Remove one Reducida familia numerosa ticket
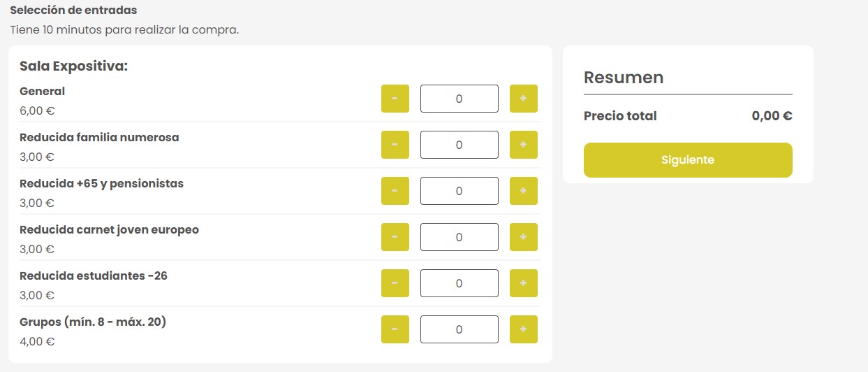Viewport: 868px width, 372px height. click(x=395, y=145)
